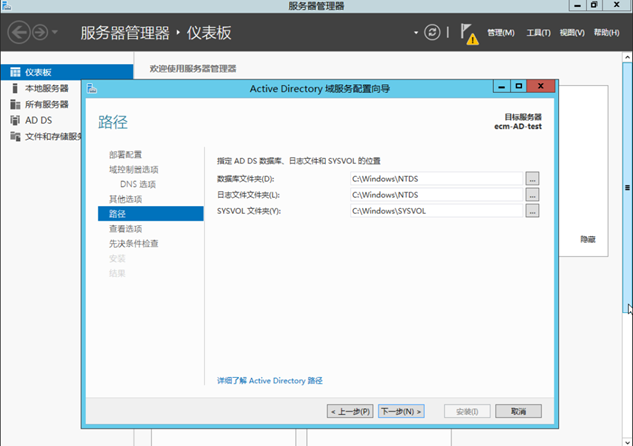Screen dimensions: 633x446
Task: Click the 数据库文件夹 path field
Action: pos(436,178)
